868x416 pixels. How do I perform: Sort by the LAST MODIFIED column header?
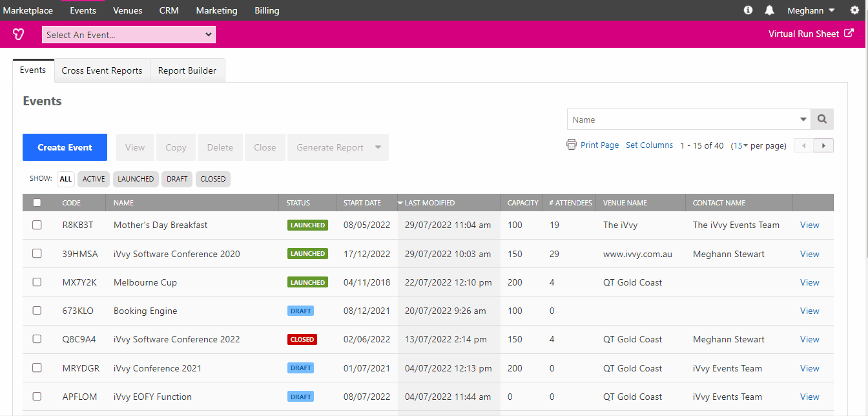point(429,203)
